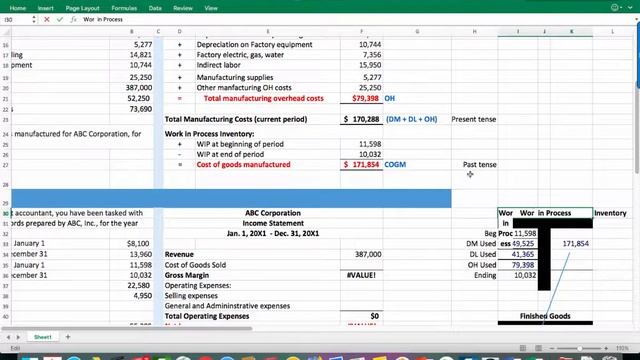Switch to Normal view in the status bar
This screenshot has height=360, width=640.
pos(523,348)
